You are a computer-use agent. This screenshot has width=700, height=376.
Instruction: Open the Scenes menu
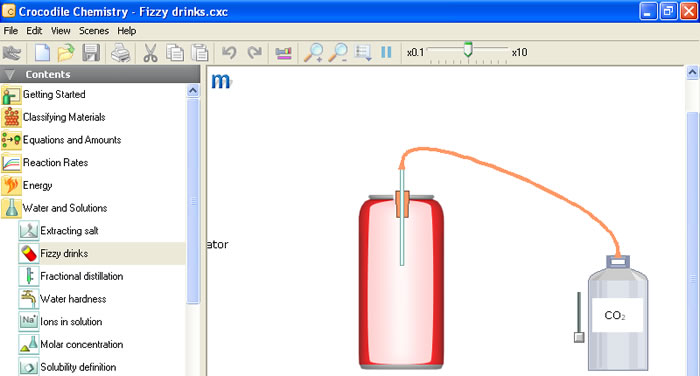pyautogui.click(x=94, y=31)
